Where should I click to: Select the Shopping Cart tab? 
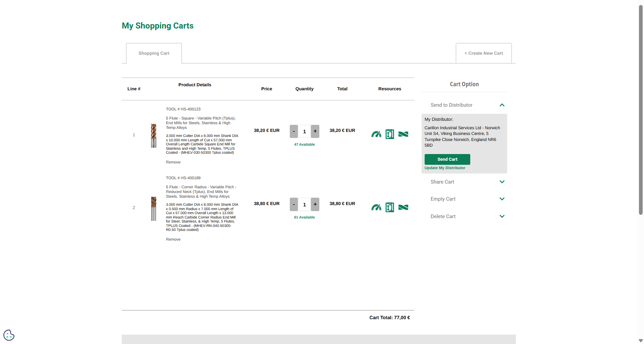point(154,53)
